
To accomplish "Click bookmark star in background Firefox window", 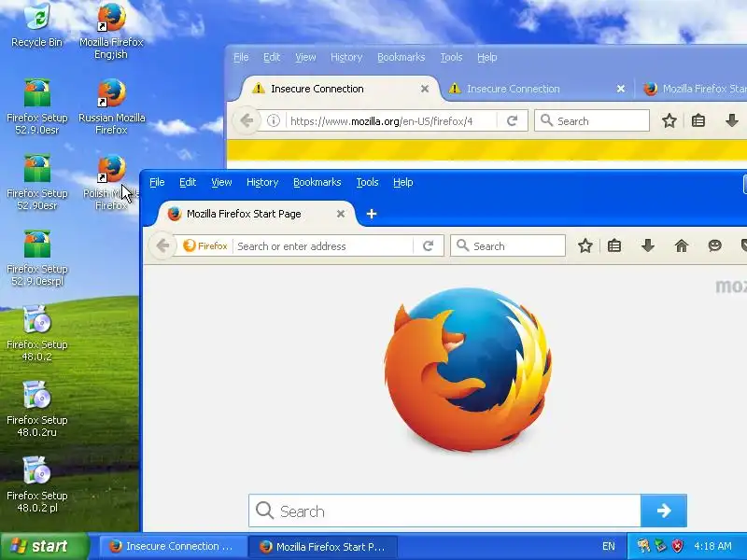I will 669,121.
